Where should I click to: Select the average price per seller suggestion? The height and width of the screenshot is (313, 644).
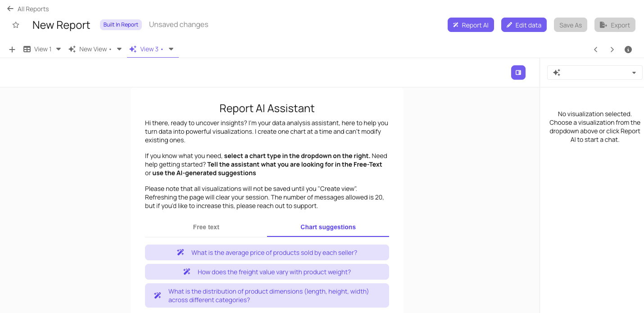click(x=267, y=252)
